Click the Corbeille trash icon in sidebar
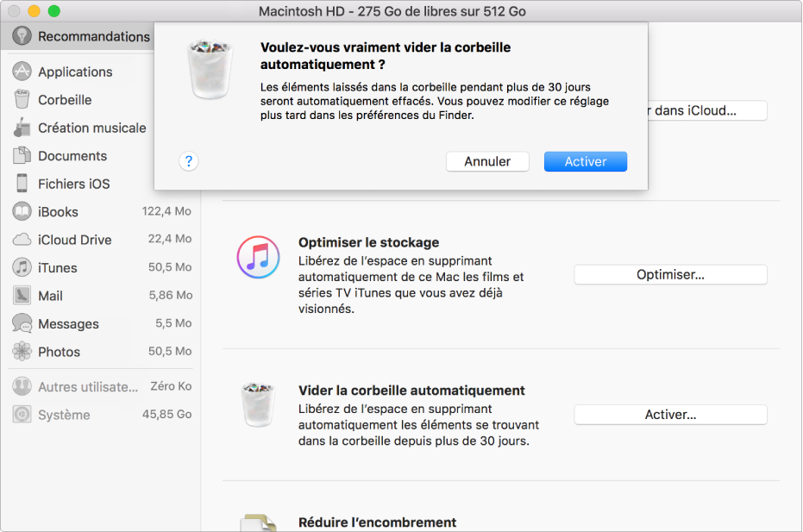The image size is (803, 532). coord(22,99)
